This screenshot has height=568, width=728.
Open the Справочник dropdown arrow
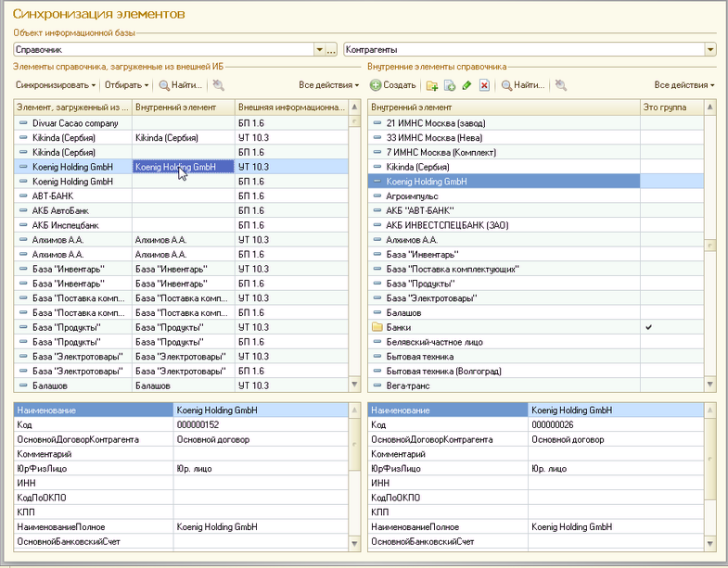[320, 50]
